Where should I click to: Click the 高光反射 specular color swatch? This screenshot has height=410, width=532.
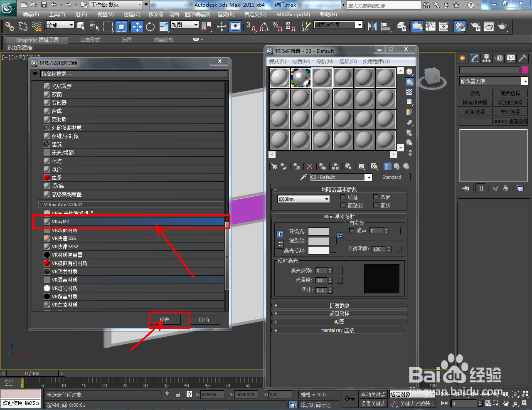click(318, 250)
